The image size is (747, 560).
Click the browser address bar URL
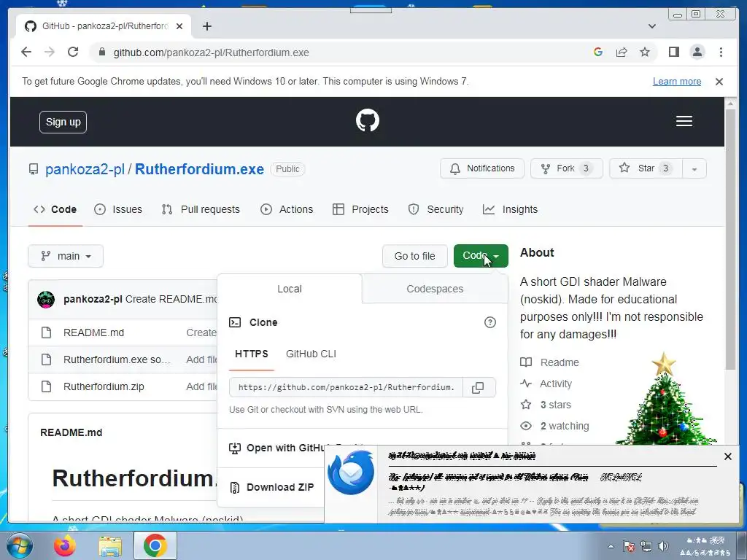point(211,52)
